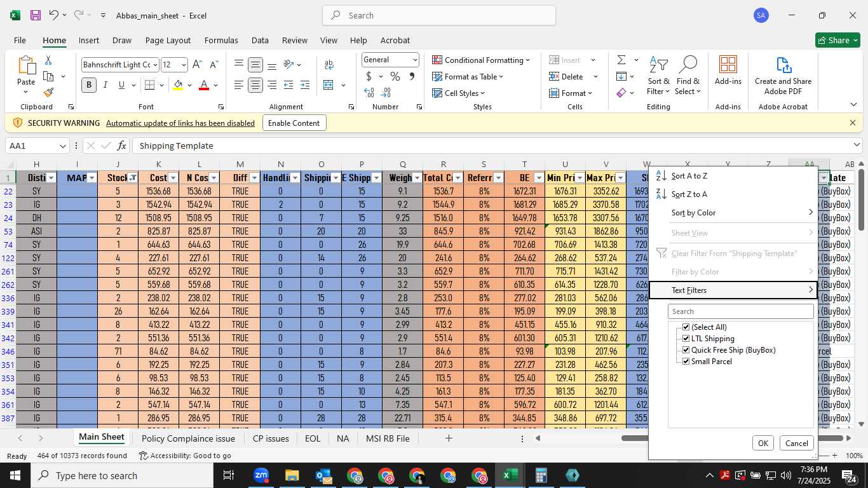This screenshot has width=868, height=488.
Task: Expand Sort by Color submenu
Action: [733, 212]
